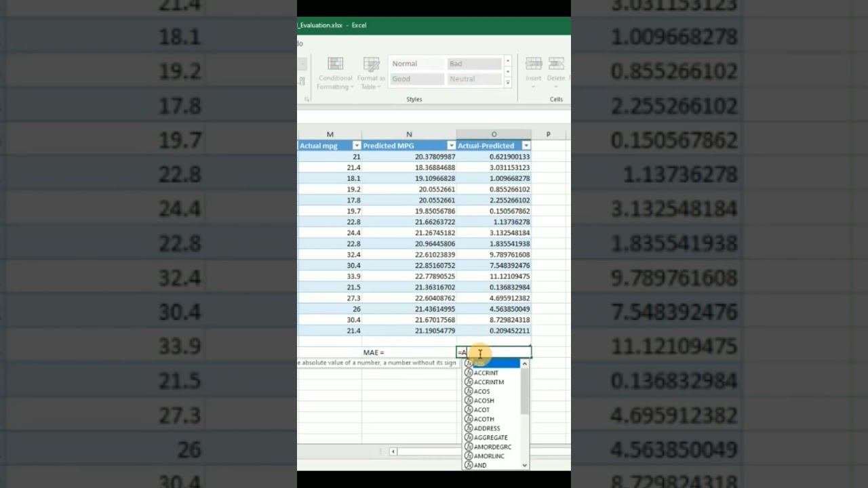Select column M header
Viewport: 868px width, 488px height.
330,134
